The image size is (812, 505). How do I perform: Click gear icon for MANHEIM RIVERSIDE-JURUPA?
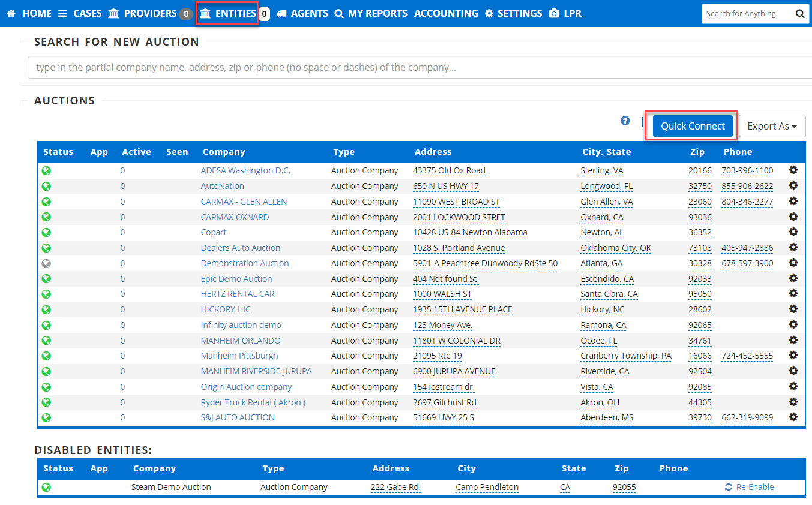793,371
